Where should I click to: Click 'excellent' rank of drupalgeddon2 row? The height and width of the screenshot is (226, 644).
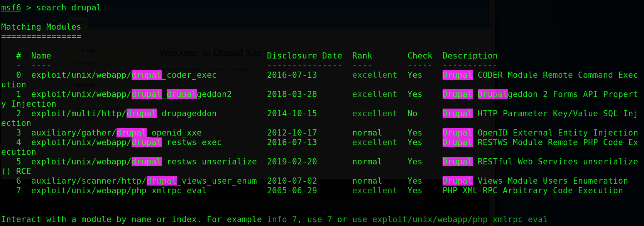tap(375, 94)
